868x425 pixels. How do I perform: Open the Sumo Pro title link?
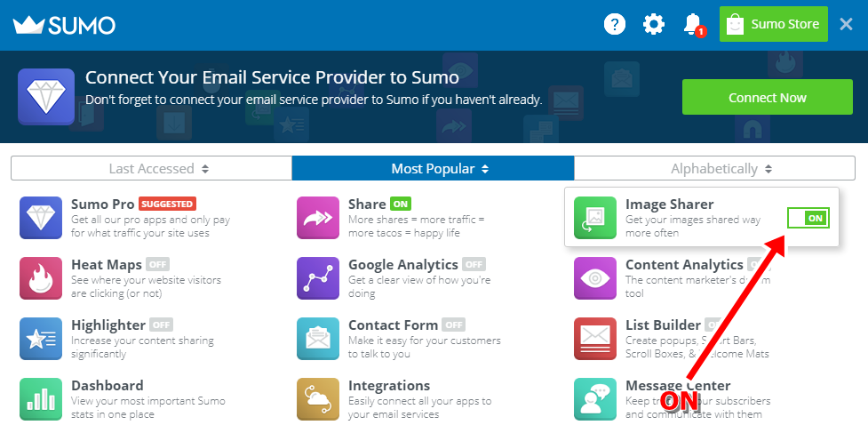tap(103, 204)
